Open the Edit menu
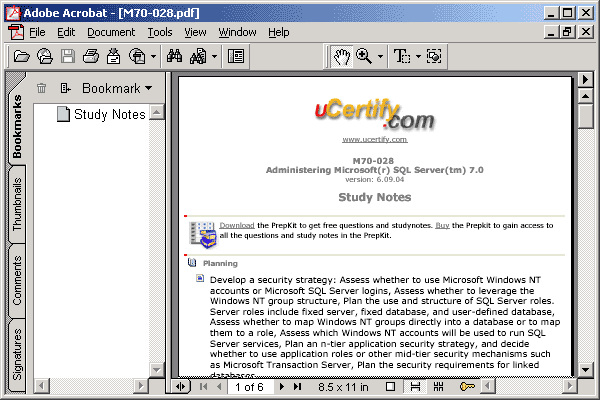Viewport: 600px width, 400px height. [x=66, y=32]
